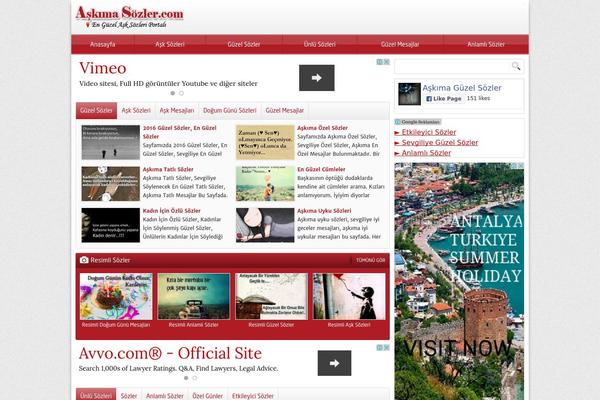Open ad info icon on the Avvo.com ad
The width and height of the screenshot is (600, 400).
[x=380, y=348]
